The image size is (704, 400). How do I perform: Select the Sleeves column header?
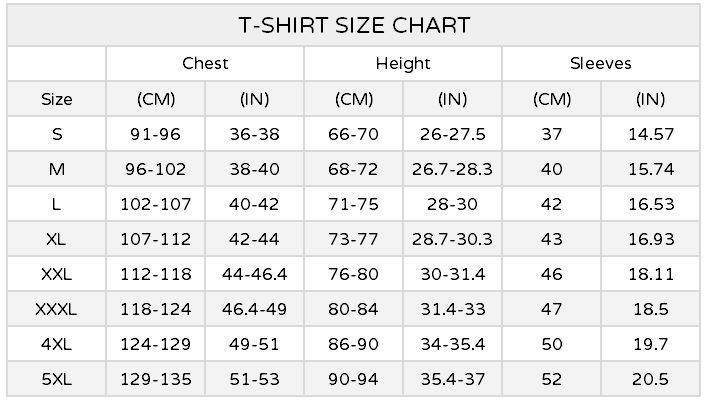[601, 63]
